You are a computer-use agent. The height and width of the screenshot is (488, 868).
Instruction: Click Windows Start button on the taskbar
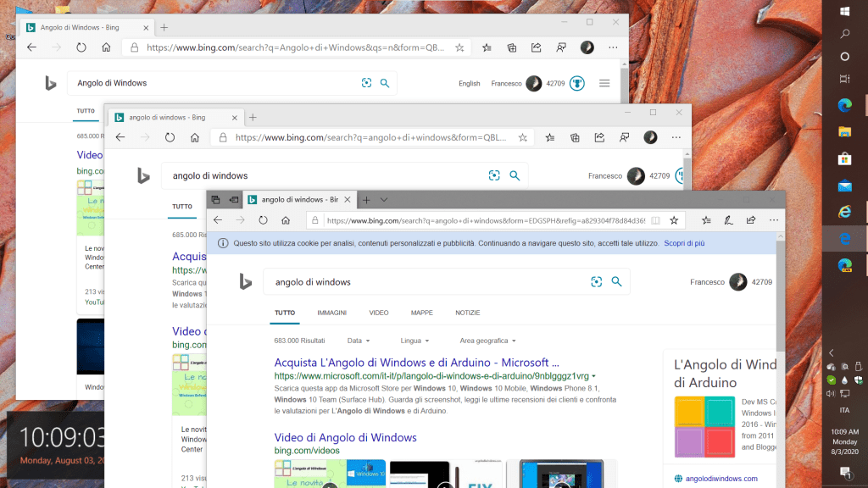844,12
